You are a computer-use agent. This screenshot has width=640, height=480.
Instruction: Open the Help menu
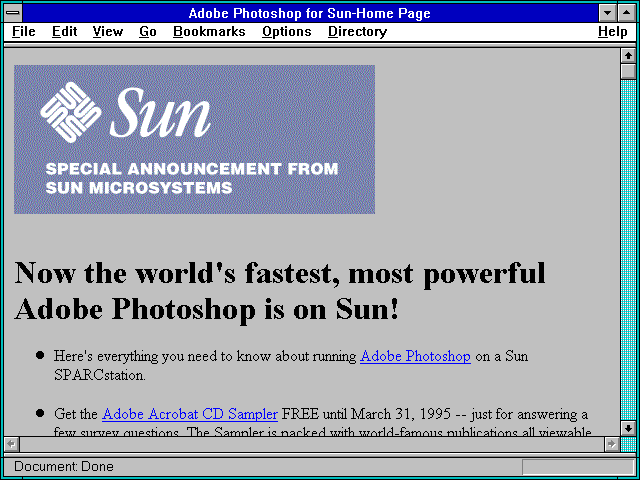(613, 32)
